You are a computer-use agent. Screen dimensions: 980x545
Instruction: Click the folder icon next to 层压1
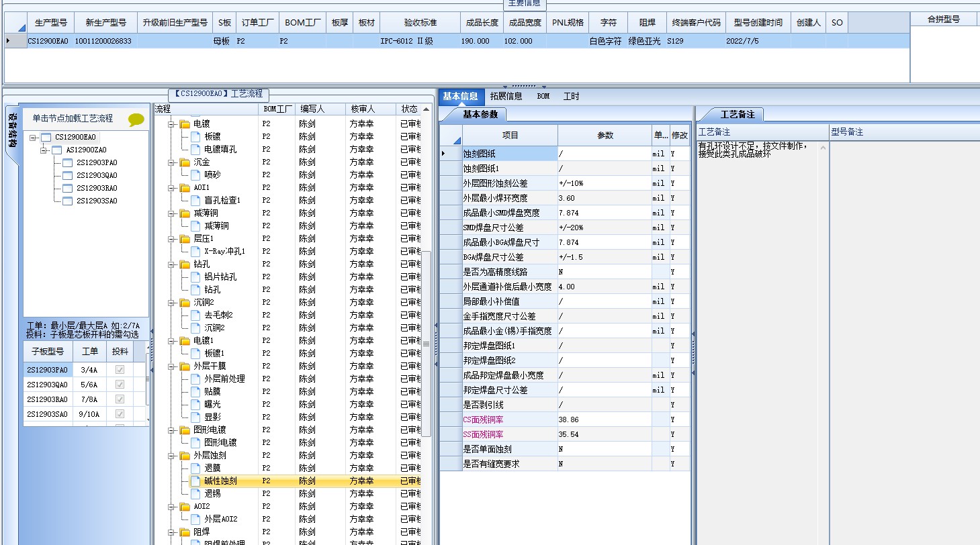point(184,239)
